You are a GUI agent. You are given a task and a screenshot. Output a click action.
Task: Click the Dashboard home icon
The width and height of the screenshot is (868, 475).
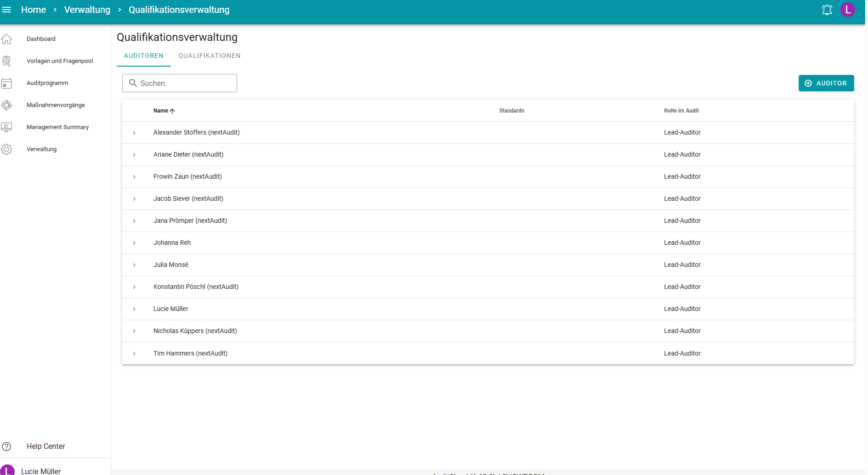(6, 39)
